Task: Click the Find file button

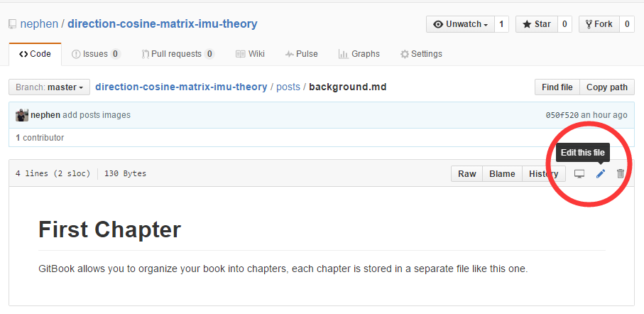Action: (x=557, y=87)
